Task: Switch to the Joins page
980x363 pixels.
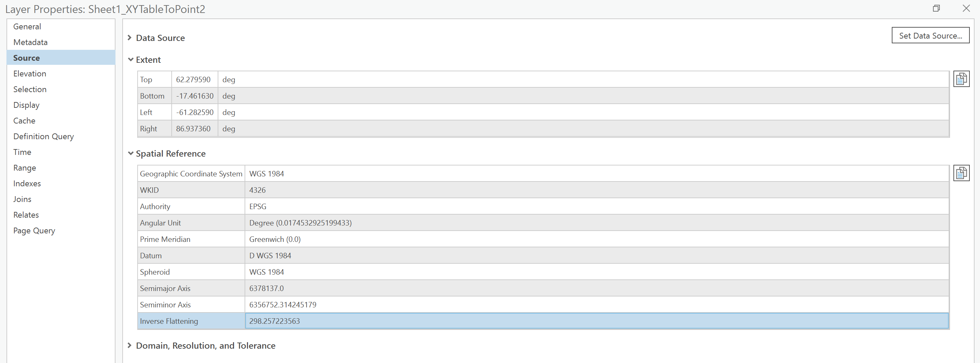Action: click(22, 199)
